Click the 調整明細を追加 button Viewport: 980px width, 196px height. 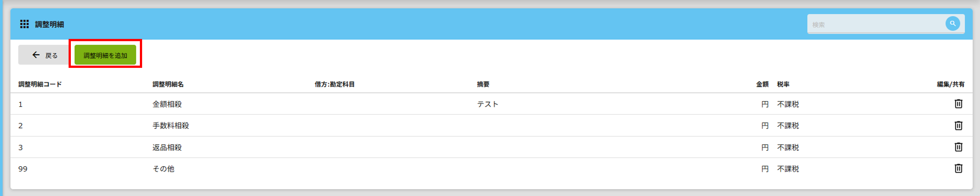(105, 55)
